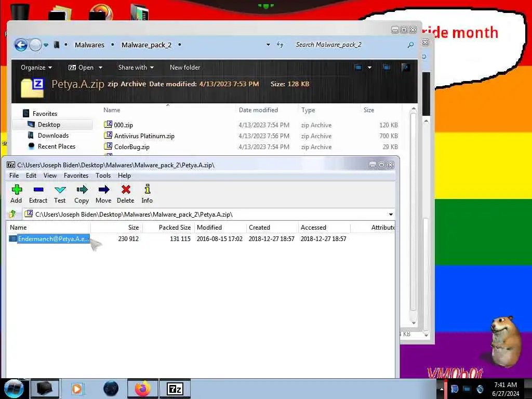Click the search magnifier icon in Explorer
Screen dimensions: 532x399
(x=410, y=45)
